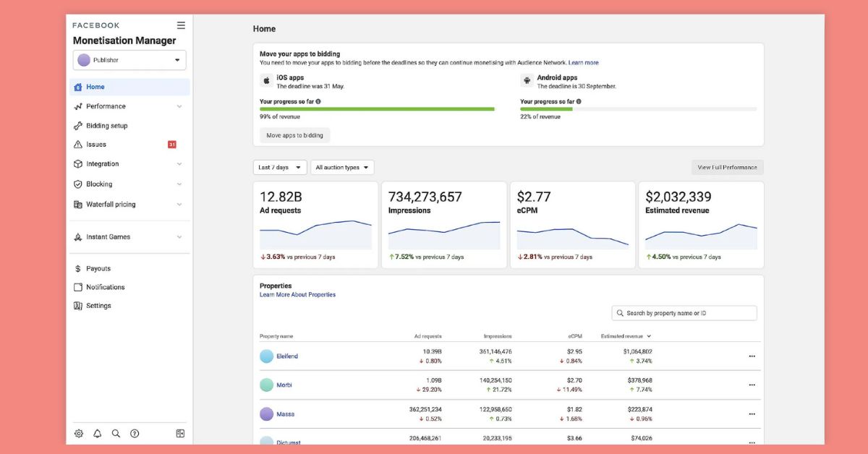The height and width of the screenshot is (454, 868).
Task: Expand the Blocking menu chevron
Action: 179,184
